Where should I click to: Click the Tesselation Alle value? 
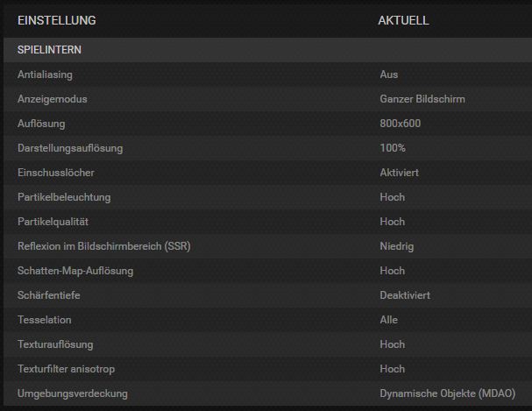tap(388, 320)
